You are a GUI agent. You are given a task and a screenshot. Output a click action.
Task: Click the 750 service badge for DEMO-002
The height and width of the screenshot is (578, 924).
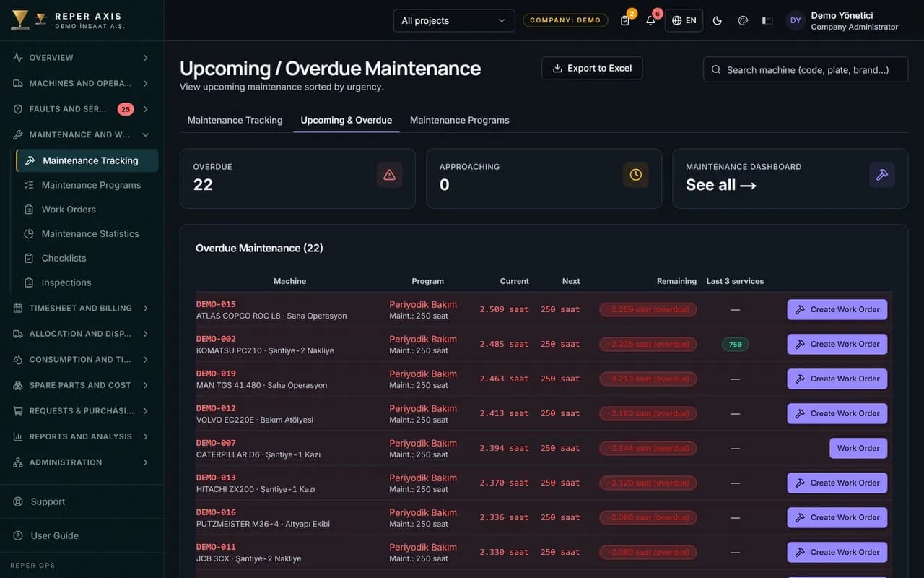(x=735, y=344)
